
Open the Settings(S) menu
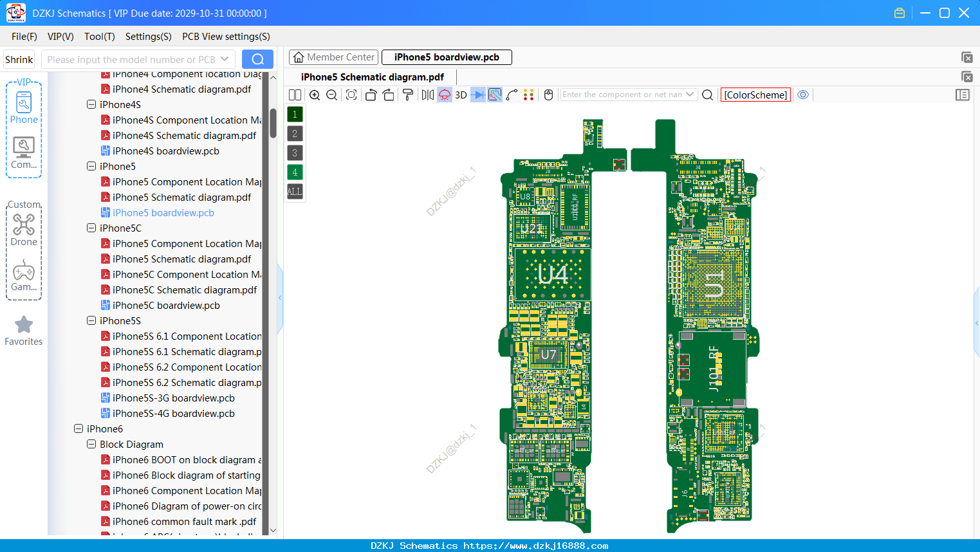pyautogui.click(x=149, y=37)
